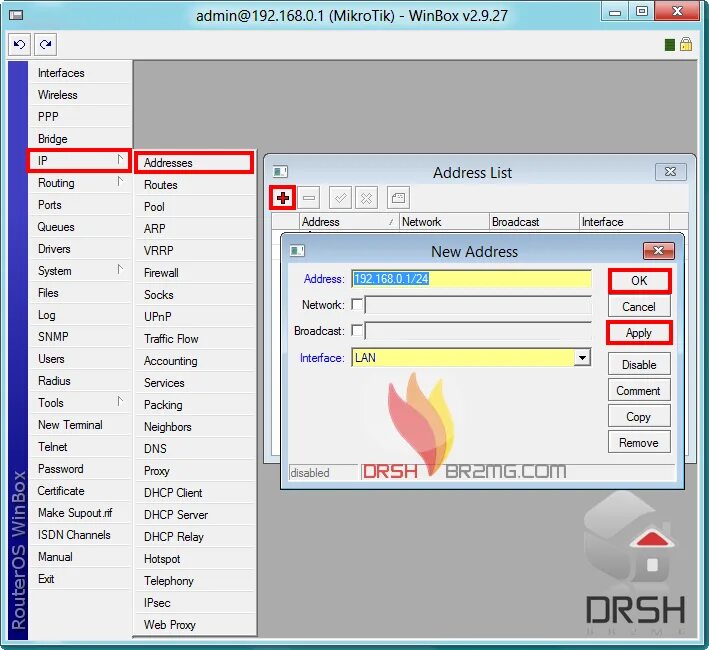Screen dimensions: 709x650
Task: Confirm the new address with OK
Action: click(639, 281)
